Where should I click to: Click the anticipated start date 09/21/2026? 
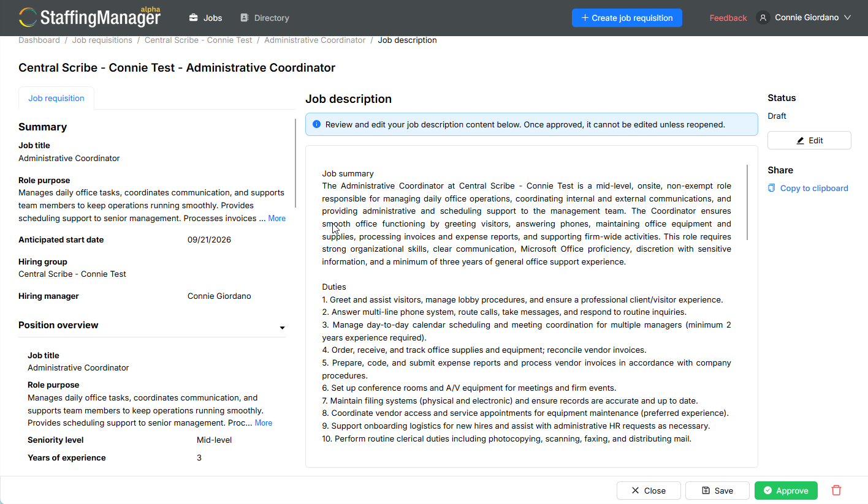click(x=209, y=239)
